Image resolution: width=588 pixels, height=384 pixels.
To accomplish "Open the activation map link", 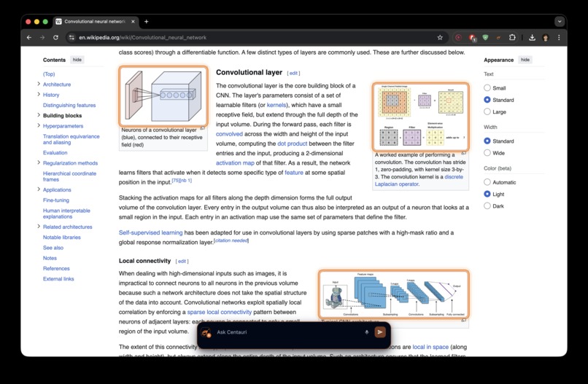I will pos(235,163).
